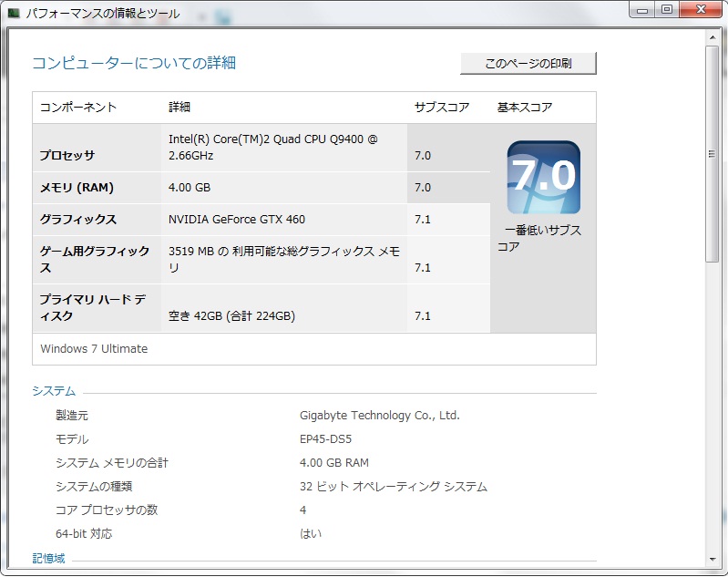The image size is (728, 577).
Task: Select the 'メモリ (RAM)' row label
Action: 77,188
